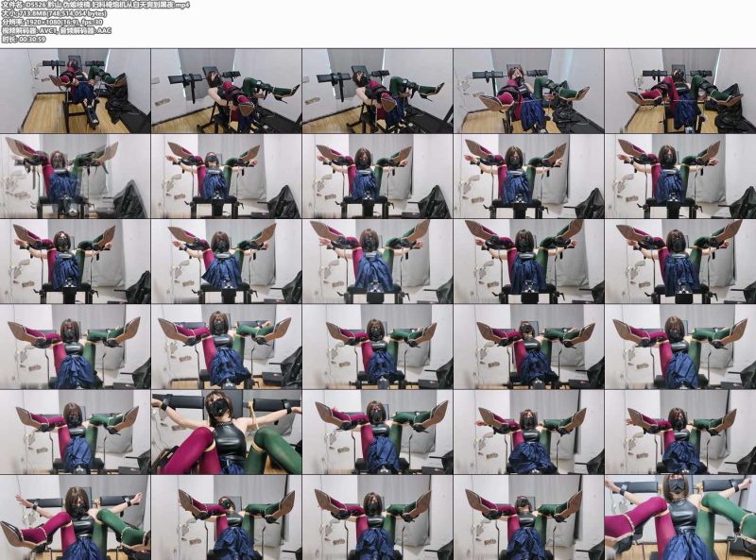Viewport: 756px width, 560px height.
Task: Select the second thumbnail in the fourth row
Action: pos(227,347)
